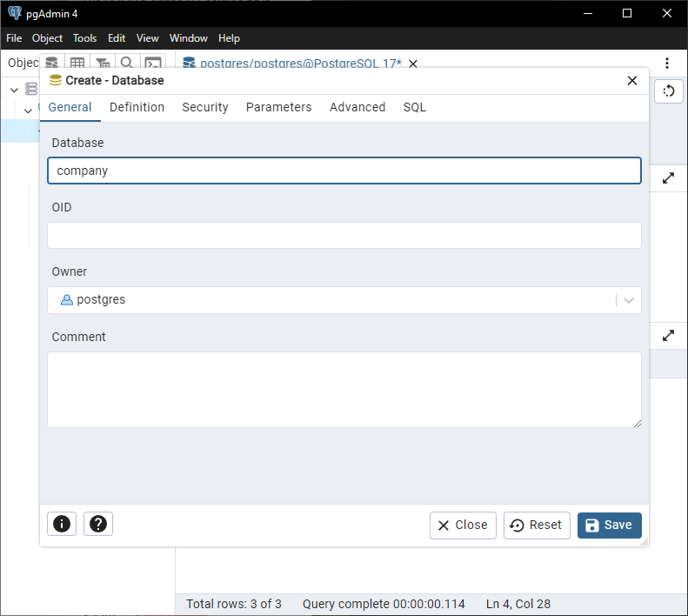
Task: Open the Tools menu
Action: [84, 38]
